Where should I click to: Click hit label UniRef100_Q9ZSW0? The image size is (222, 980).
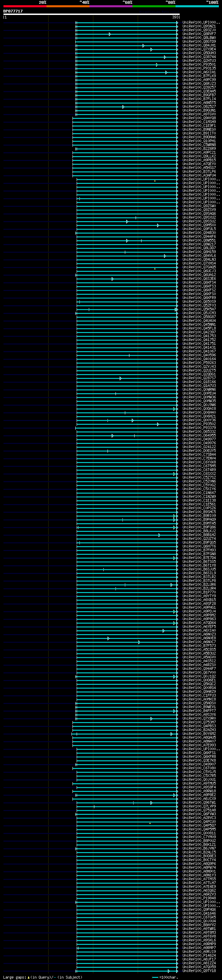click(199, 206)
